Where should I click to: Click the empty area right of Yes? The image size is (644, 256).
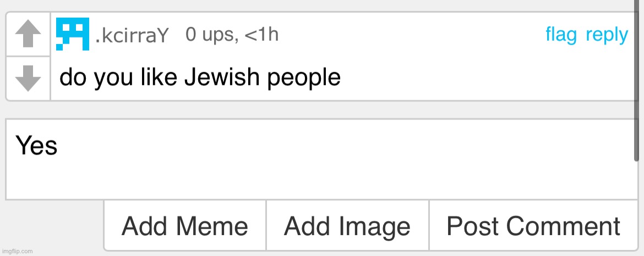(x=345, y=146)
